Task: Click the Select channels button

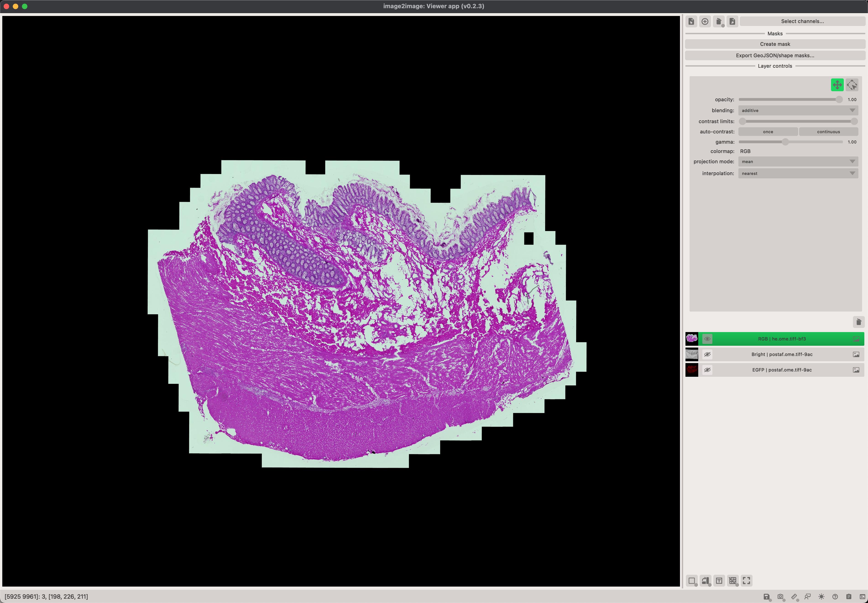Action: 802,21
